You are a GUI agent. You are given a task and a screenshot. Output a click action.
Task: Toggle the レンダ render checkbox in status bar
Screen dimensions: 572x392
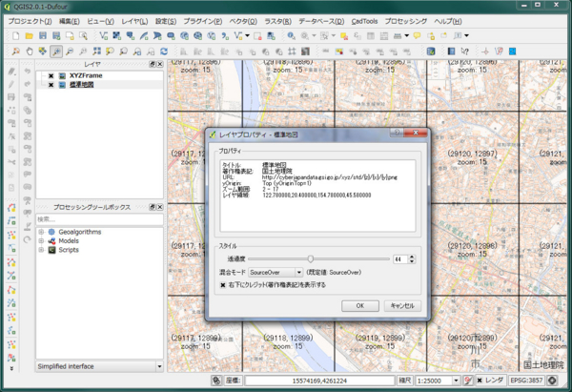pyautogui.click(x=480, y=381)
